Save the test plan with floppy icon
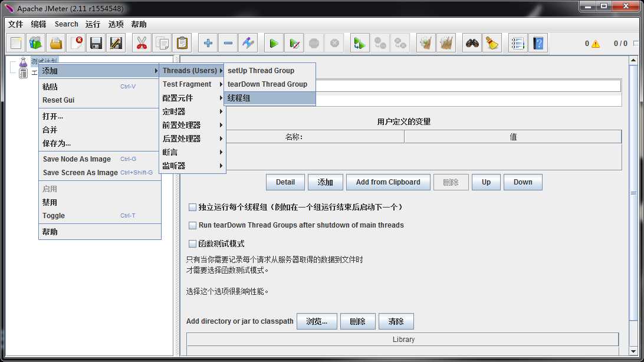Screen dimensions: 644x362 (x=96, y=42)
